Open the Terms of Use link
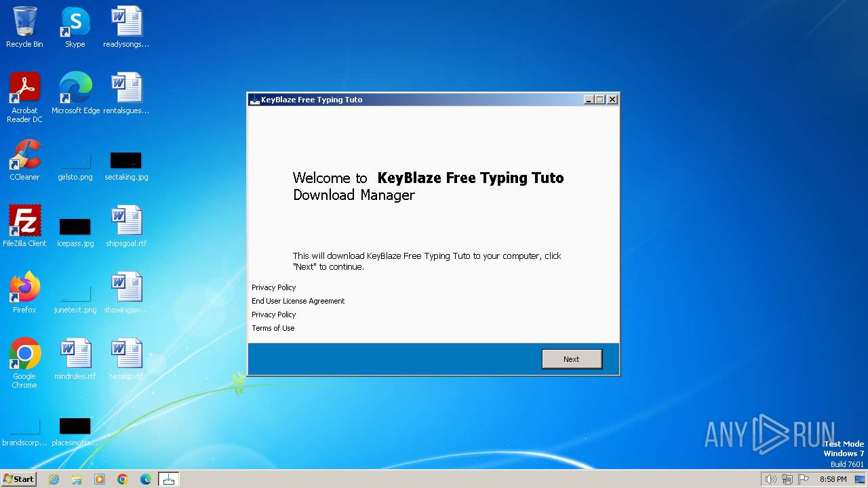 pyautogui.click(x=273, y=328)
